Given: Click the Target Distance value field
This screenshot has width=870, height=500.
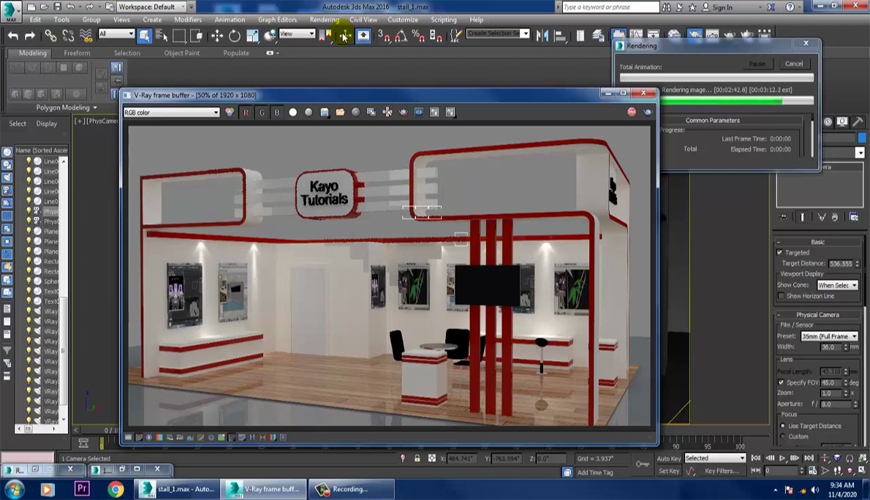Looking at the screenshot, I should (841, 264).
